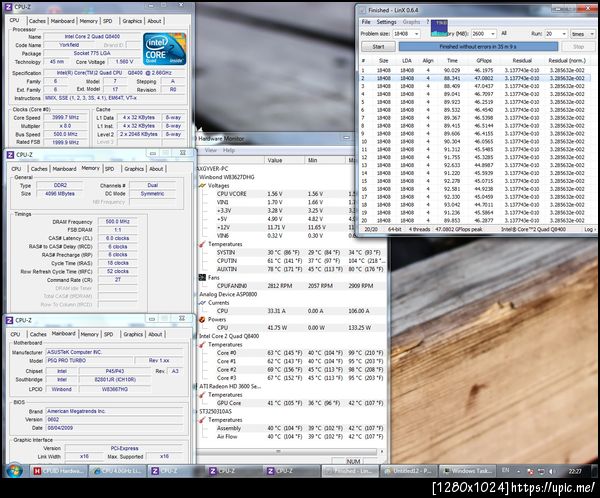
Task: Click the Log button in the LinX status bar
Action: coord(590,229)
